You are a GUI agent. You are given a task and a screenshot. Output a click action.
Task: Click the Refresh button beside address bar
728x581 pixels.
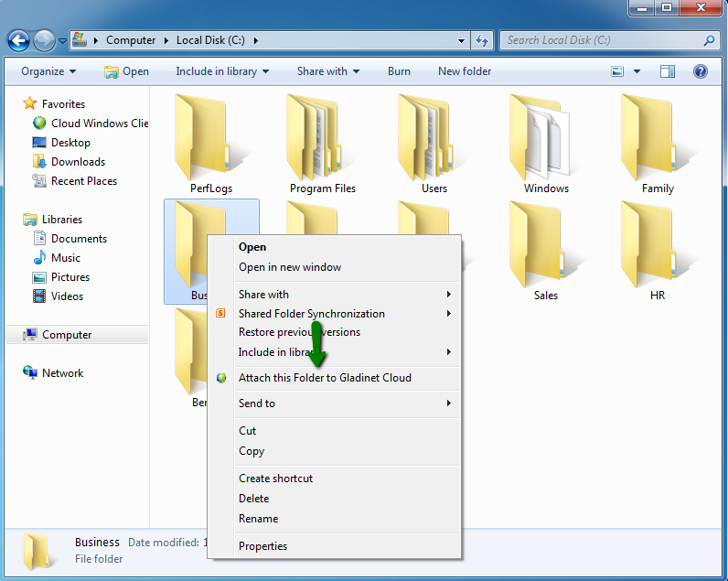(482, 41)
